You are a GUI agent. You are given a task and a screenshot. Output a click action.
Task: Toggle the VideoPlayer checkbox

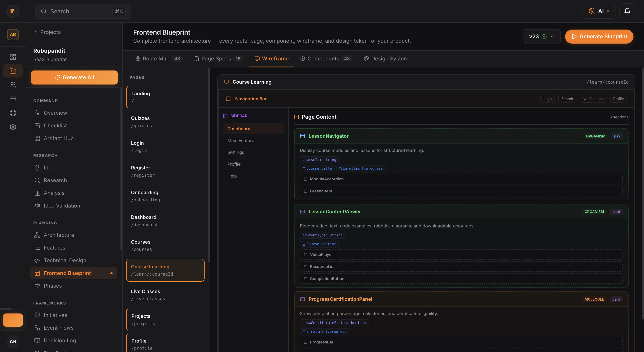tap(306, 255)
